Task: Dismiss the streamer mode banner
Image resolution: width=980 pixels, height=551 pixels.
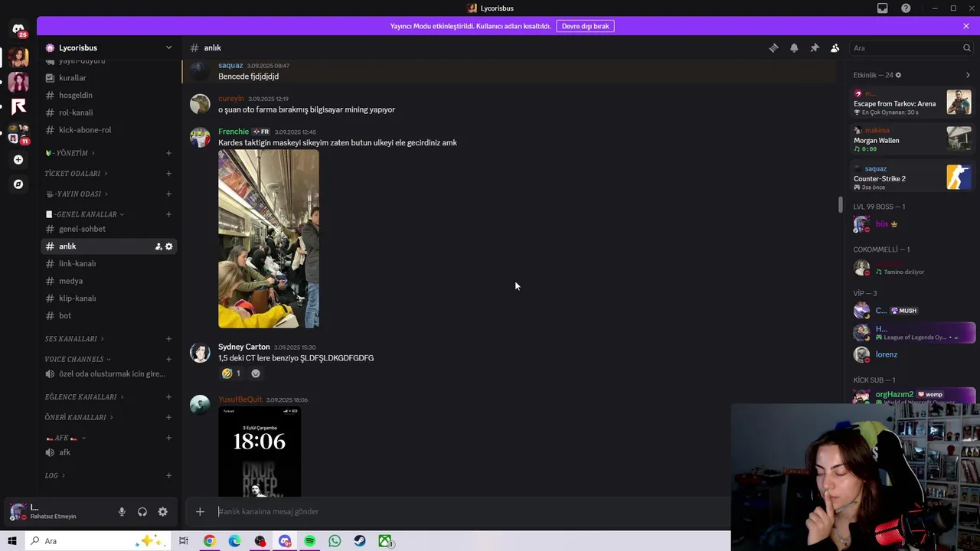Action: tap(966, 26)
